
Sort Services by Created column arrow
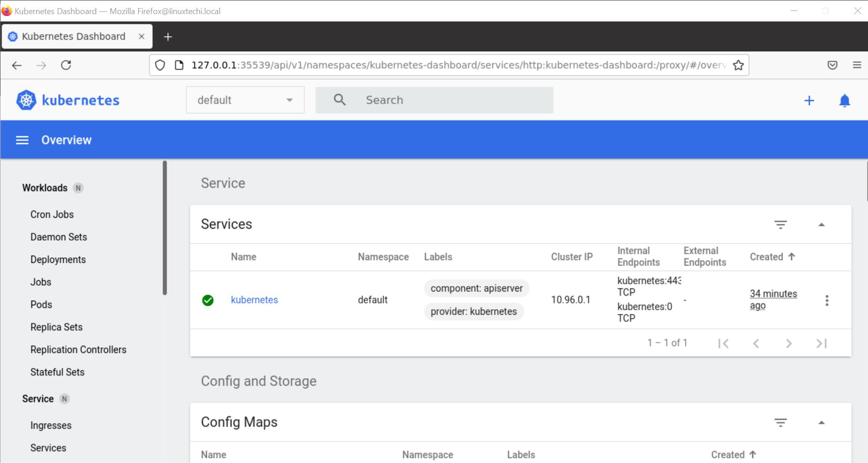791,257
